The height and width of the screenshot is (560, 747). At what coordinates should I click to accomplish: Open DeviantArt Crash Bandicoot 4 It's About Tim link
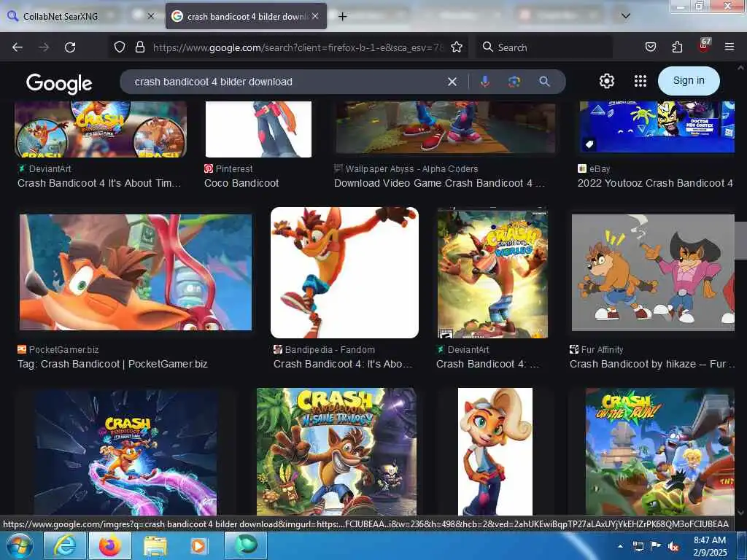tap(99, 183)
